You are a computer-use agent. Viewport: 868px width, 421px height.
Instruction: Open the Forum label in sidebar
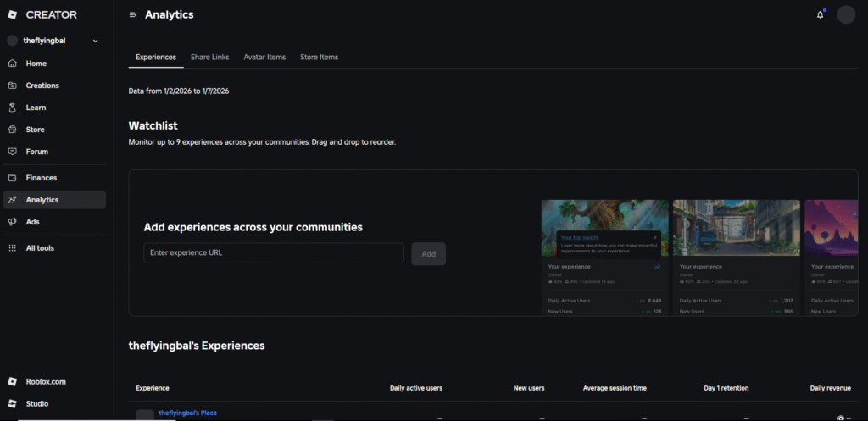click(x=37, y=152)
